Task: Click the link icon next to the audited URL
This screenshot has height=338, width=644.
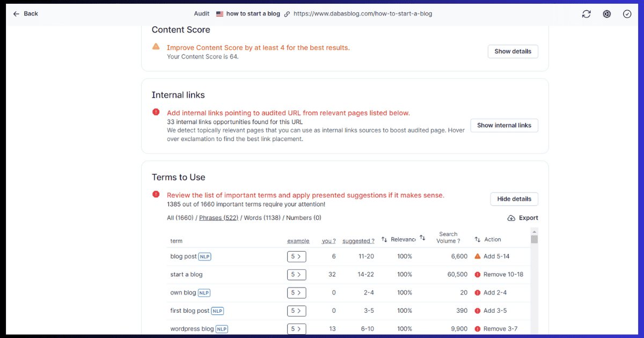Action: [288, 13]
